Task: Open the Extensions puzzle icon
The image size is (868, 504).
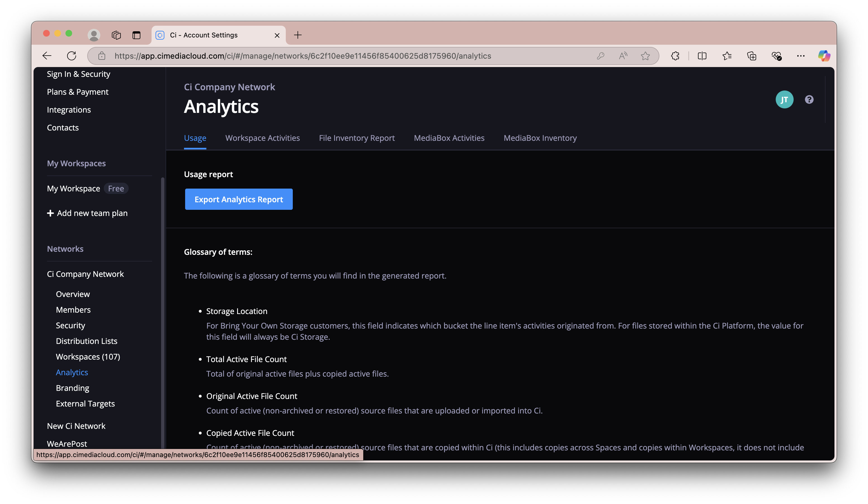Action: 675,56
